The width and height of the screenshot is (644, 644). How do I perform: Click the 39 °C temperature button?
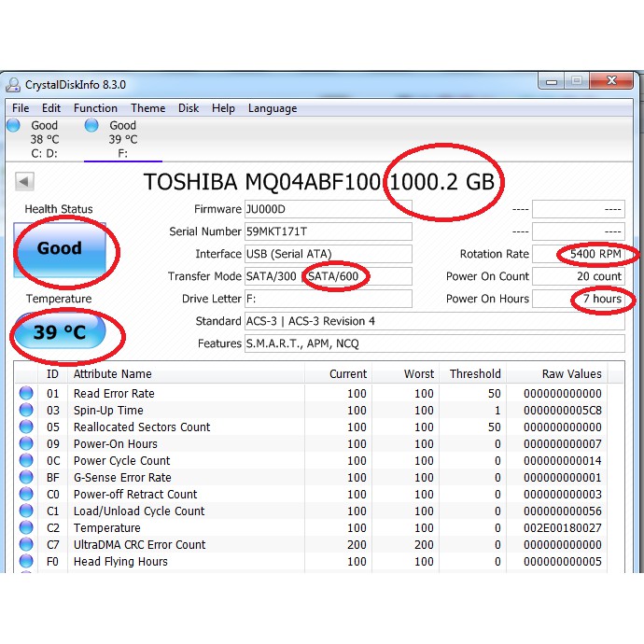tap(60, 333)
